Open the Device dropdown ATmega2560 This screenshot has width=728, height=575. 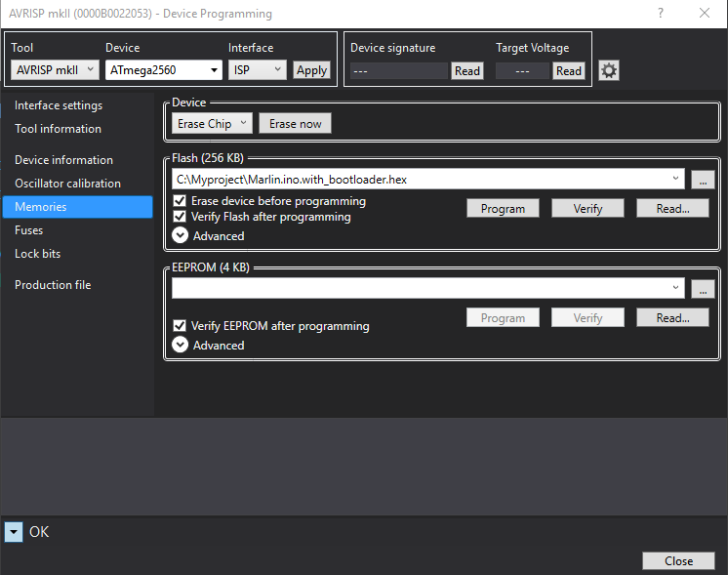(x=163, y=70)
